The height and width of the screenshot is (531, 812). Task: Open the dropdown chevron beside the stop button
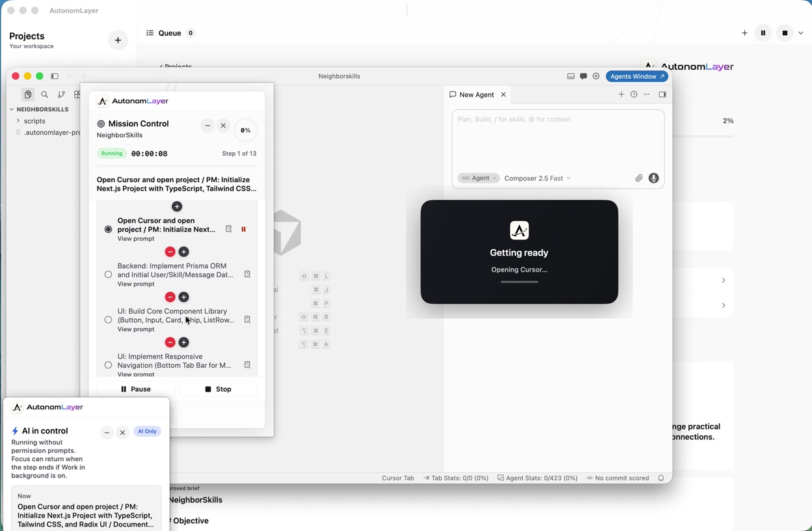pyautogui.click(x=801, y=33)
